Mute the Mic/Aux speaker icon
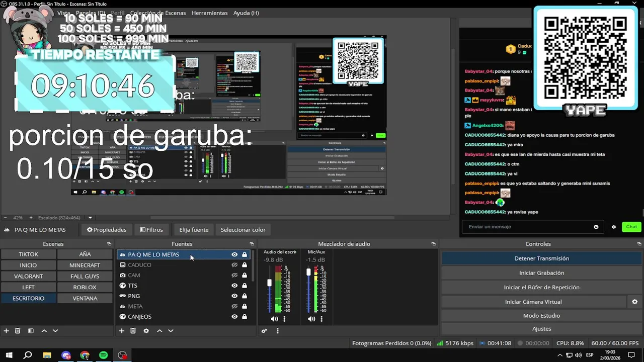 coord(311,319)
